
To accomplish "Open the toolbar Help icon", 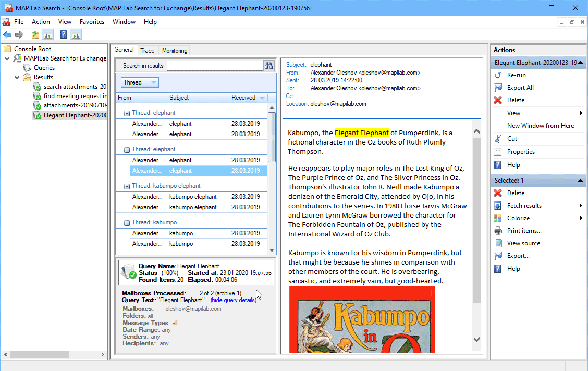I will pyautogui.click(x=64, y=35).
